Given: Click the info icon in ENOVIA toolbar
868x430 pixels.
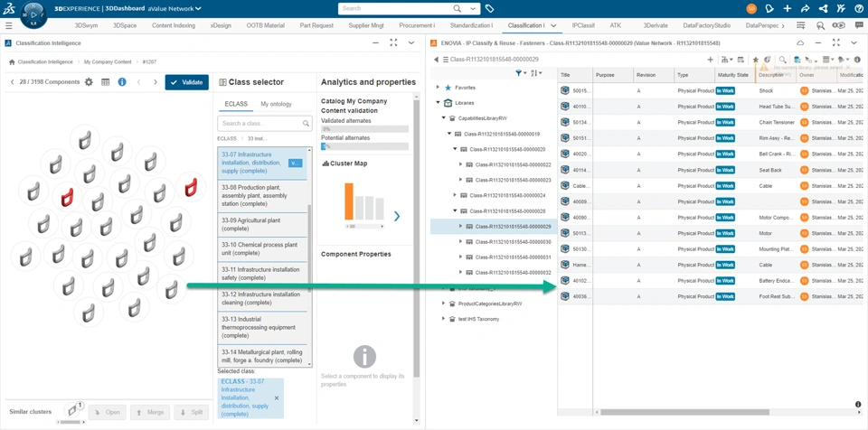Looking at the screenshot, I should pyautogui.click(x=857, y=60).
